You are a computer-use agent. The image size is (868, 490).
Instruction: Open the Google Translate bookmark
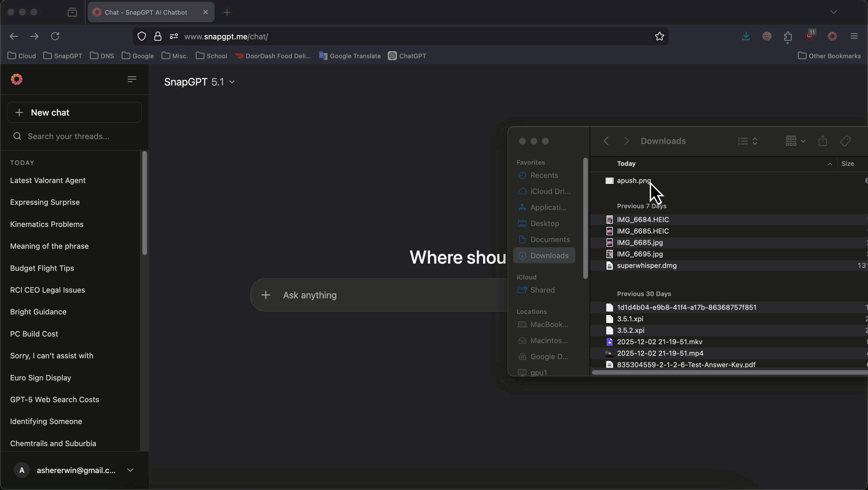click(x=350, y=56)
